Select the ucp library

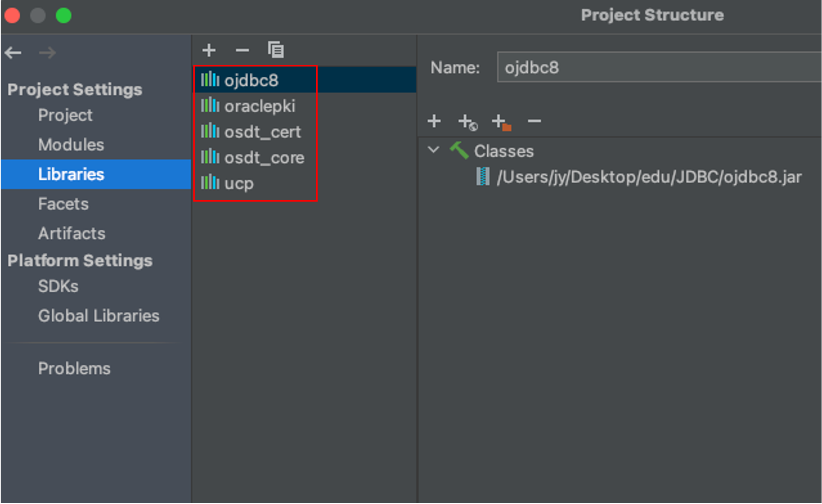pyautogui.click(x=239, y=183)
